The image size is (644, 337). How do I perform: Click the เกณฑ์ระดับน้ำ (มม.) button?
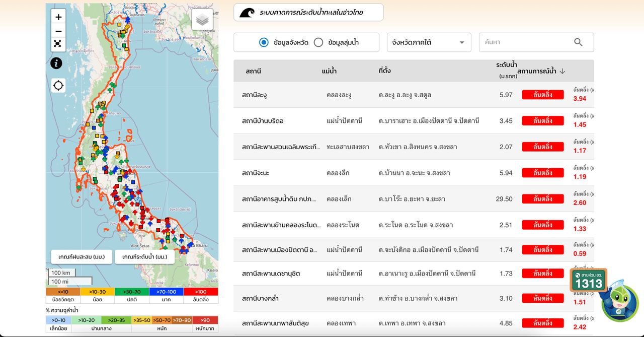[144, 257]
